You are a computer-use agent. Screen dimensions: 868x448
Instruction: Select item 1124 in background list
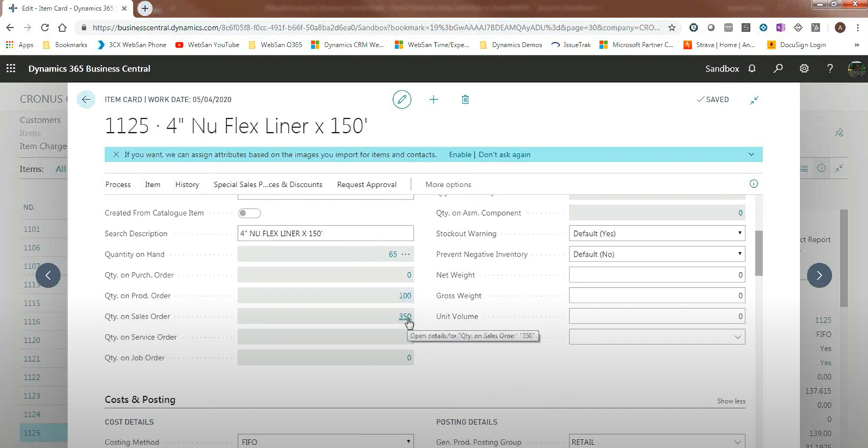pyautogui.click(x=32, y=415)
